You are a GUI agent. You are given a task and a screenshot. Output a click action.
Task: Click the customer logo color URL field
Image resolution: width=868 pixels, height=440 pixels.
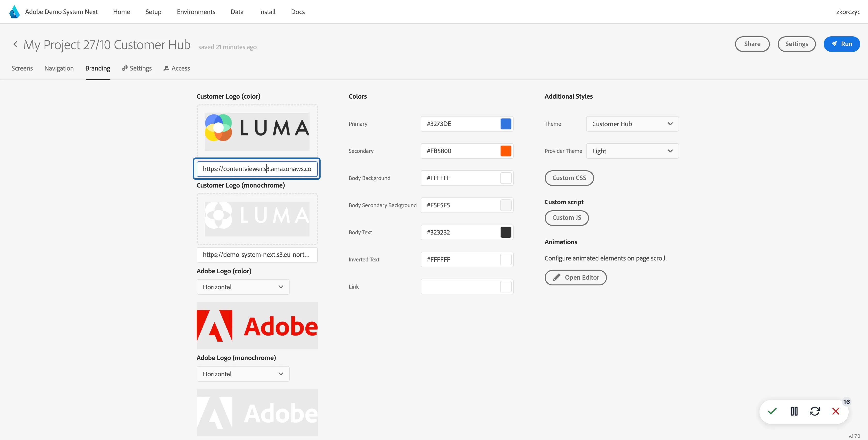tap(257, 169)
